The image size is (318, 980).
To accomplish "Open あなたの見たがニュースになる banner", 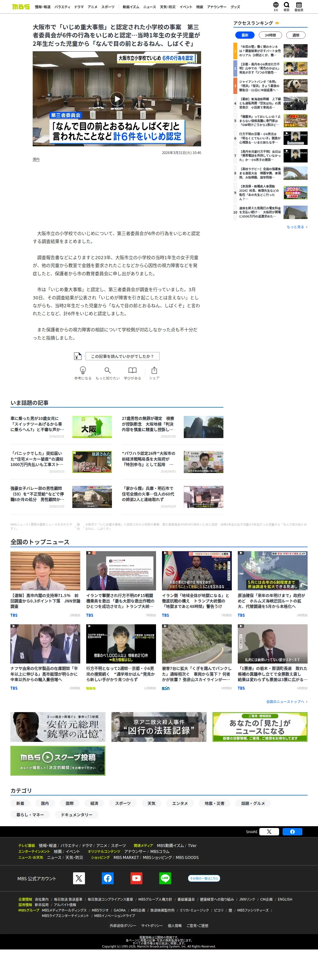I will pyautogui.click(x=260, y=727).
